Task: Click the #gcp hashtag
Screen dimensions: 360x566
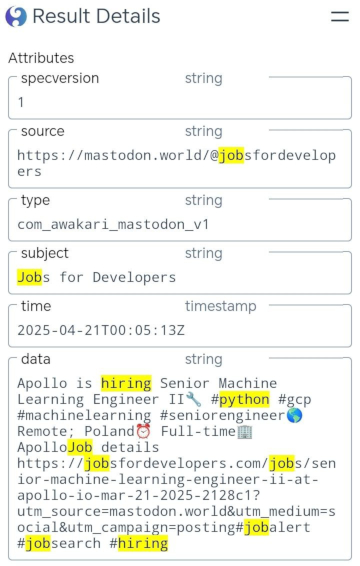Action: 295,400
